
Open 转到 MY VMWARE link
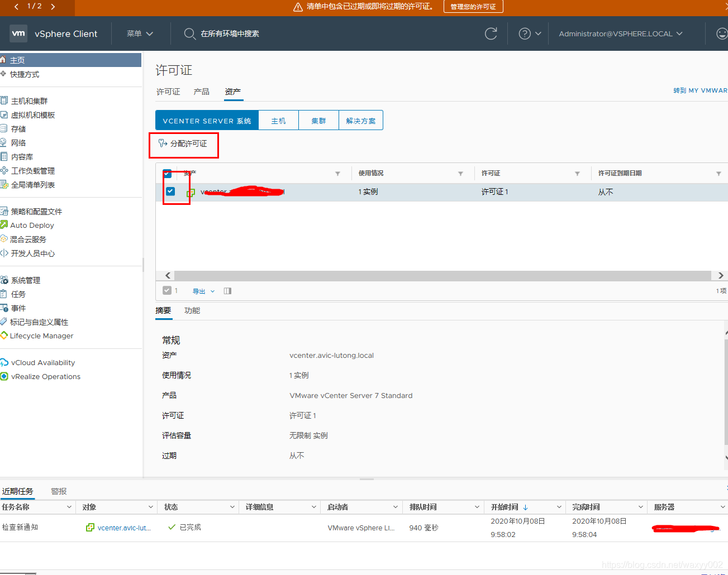(700, 90)
